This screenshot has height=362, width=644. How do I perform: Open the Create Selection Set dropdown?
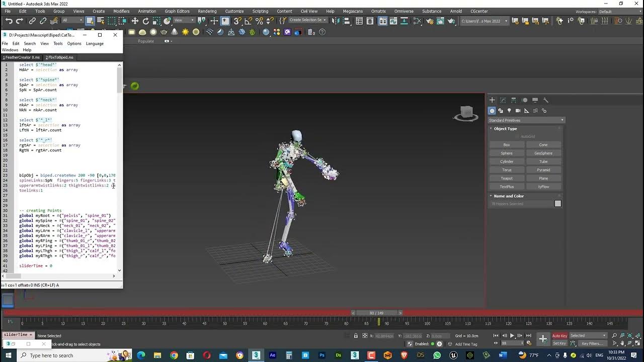pyautogui.click(x=308, y=21)
